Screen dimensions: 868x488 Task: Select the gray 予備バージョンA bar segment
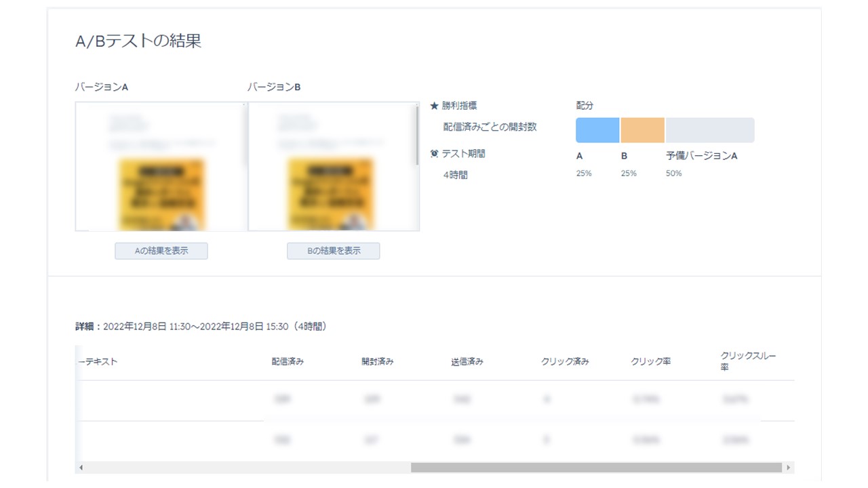710,130
